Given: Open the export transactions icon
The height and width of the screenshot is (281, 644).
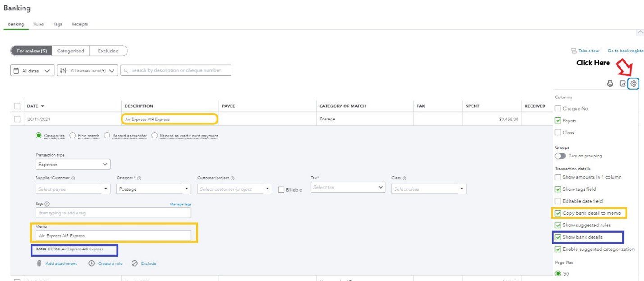Looking at the screenshot, I should (622, 83).
